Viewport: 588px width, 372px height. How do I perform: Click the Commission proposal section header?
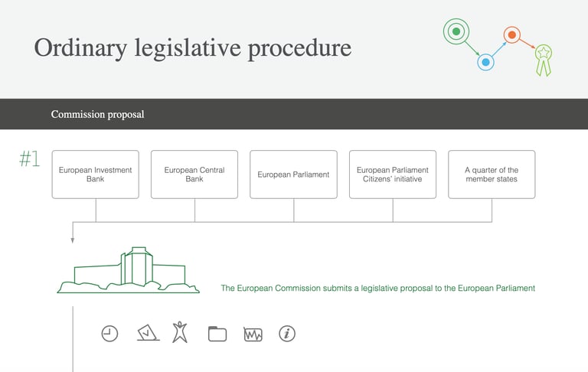point(294,114)
